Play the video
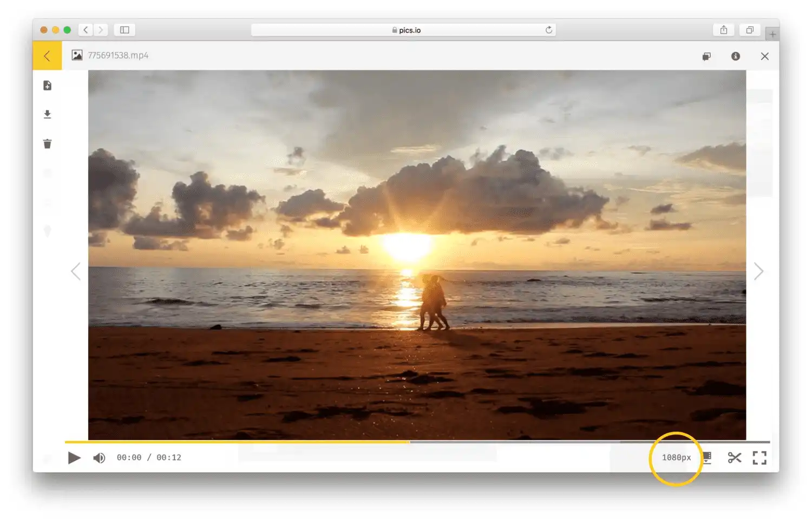The image size is (812, 519). pos(74,458)
